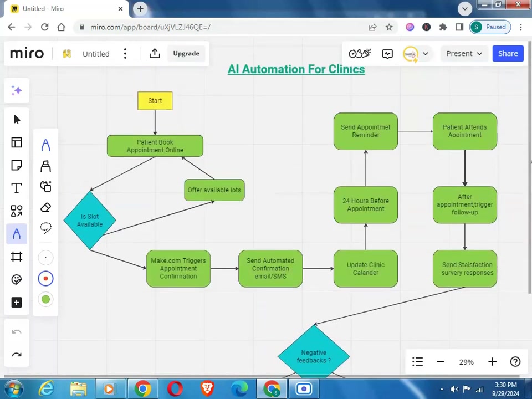Go to Miro home logo
Viewport: 532px width, 399px height.
(x=27, y=54)
